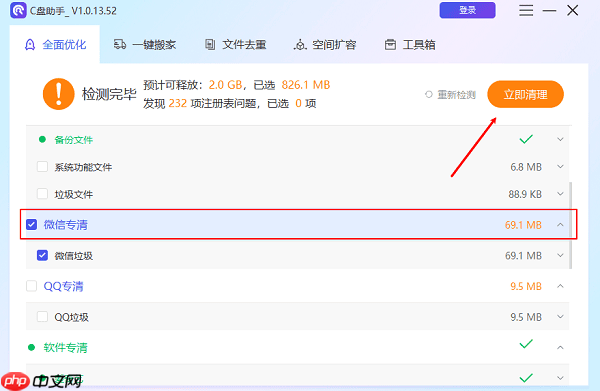Click green dot beside 备份文件
The height and width of the screenshot is (391, 600).
click(x=42, y=140)
